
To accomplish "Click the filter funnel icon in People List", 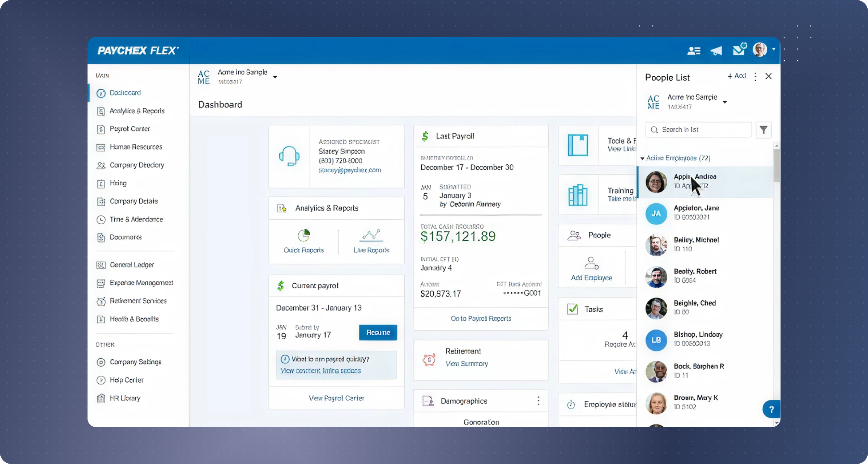I will click(x=763, y=130).
